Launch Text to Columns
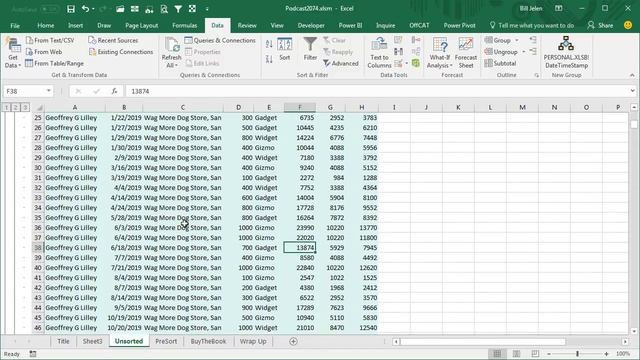The image size is (640, 360). [379, 53]
